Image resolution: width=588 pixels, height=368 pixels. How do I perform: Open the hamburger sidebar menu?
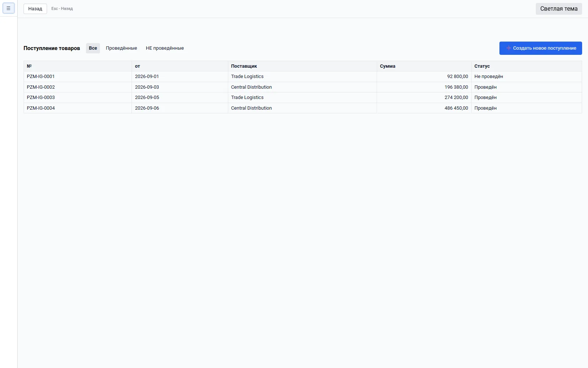pos(8,8)
